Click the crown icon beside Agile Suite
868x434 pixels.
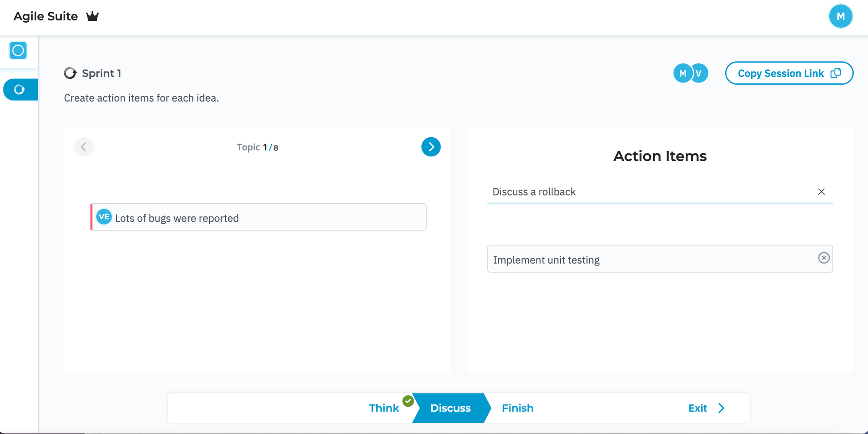[92, 17]
